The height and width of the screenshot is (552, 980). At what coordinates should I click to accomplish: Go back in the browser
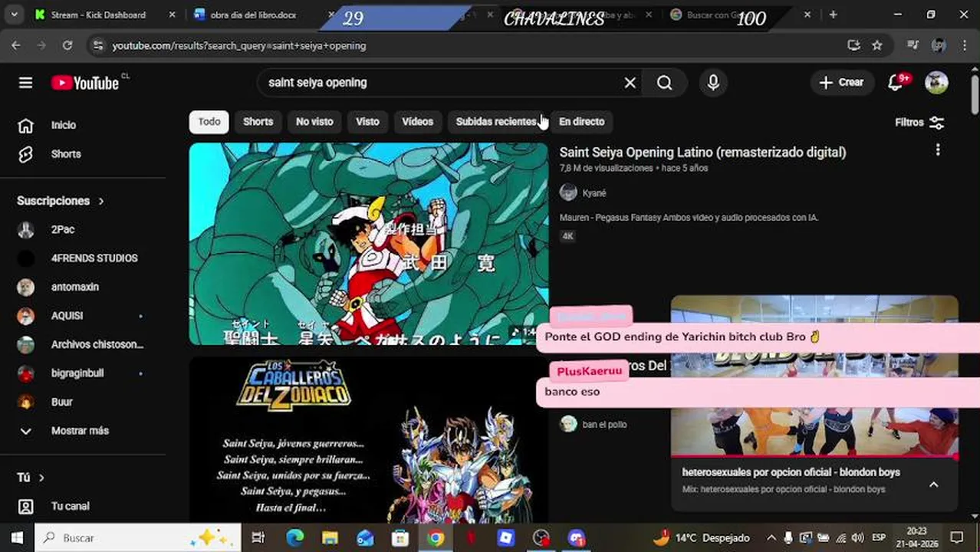(x=16, y=46)
